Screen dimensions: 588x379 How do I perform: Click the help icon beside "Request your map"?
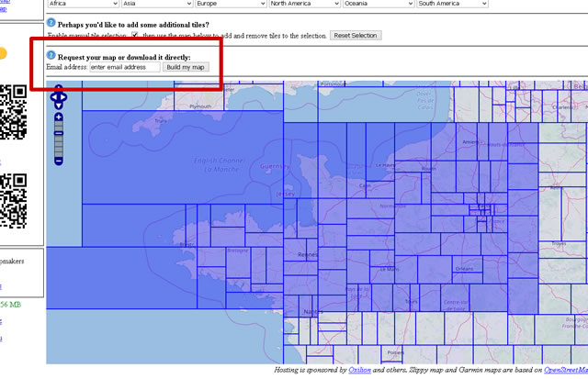tap(51, 55)
